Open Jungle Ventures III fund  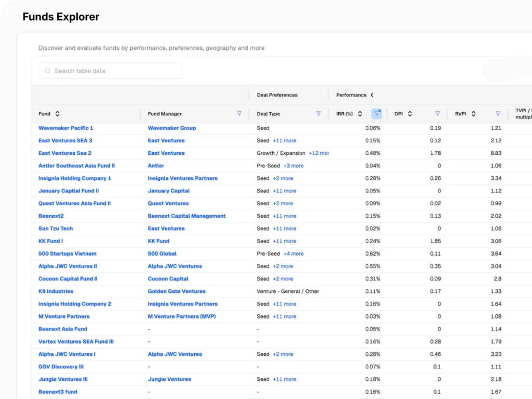63,379
